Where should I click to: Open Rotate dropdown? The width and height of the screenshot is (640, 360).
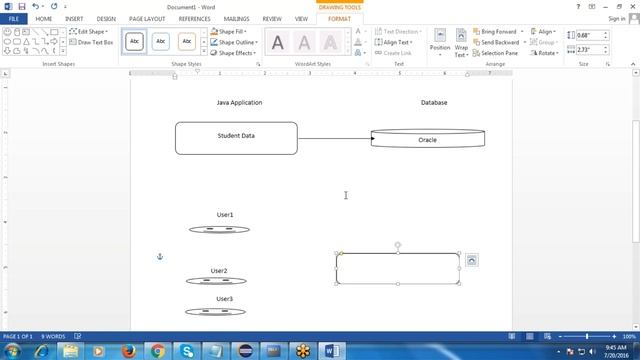click(x=544, y=53)
